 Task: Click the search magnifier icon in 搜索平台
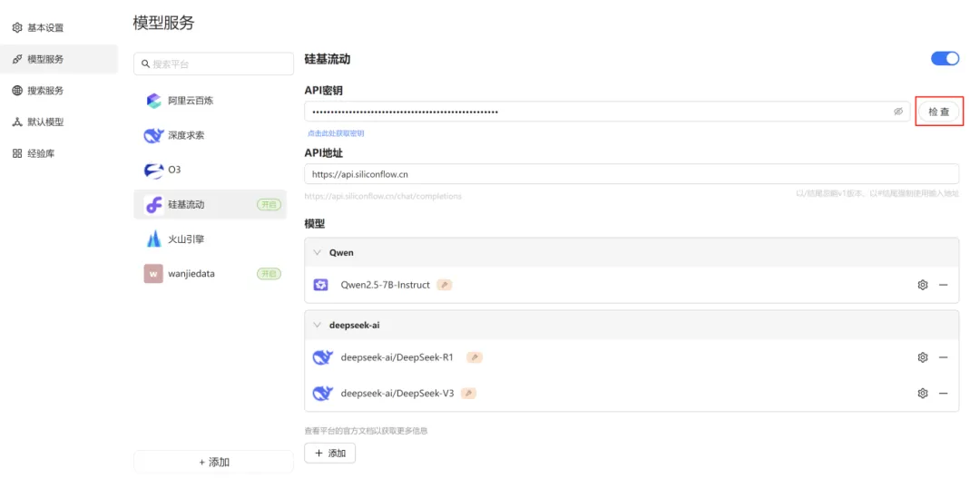pyautogui.click(x=146, y=63)
